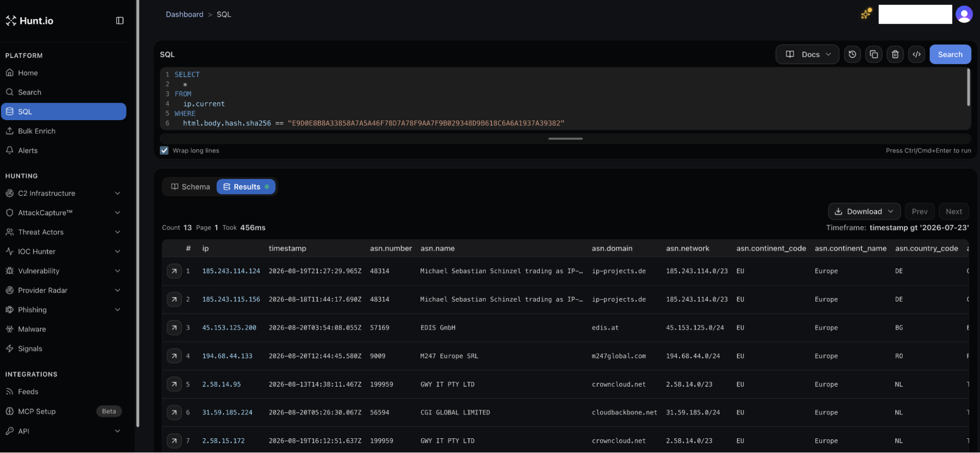
Task: Copy the SQL query icon
Action: tap(874, 54)
